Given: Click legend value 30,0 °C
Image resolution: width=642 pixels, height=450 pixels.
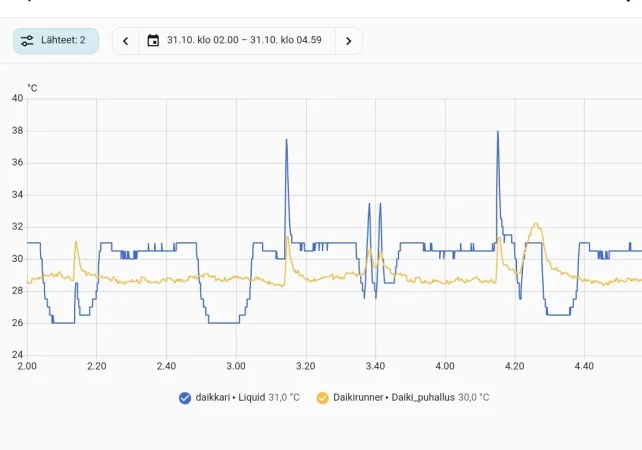Looking at the screenshot, I should 473,397.
